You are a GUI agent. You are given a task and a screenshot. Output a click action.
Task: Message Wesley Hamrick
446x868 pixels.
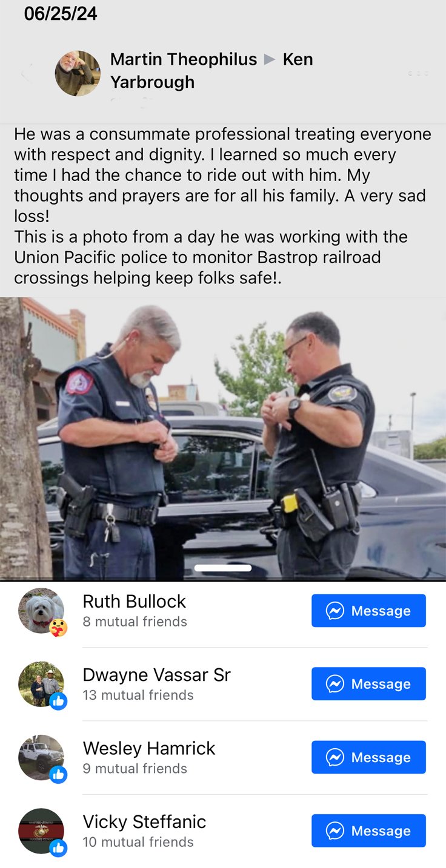pos(368,757)
